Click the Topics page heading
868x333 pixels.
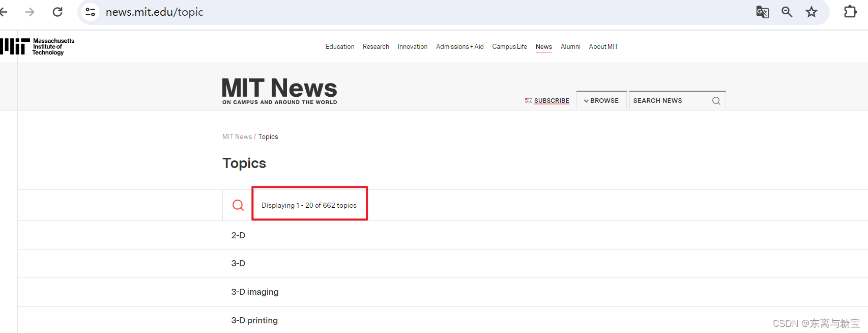(244, 163)
